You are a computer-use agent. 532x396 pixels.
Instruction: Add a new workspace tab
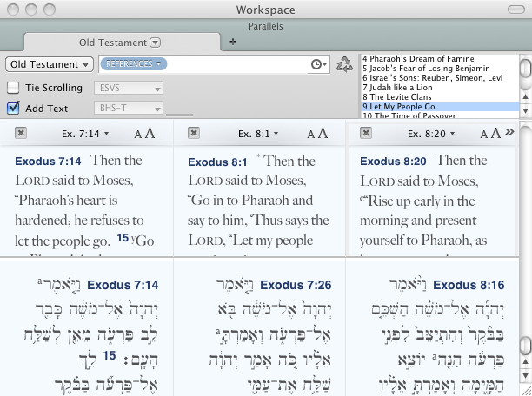click(x=232, y=41)
